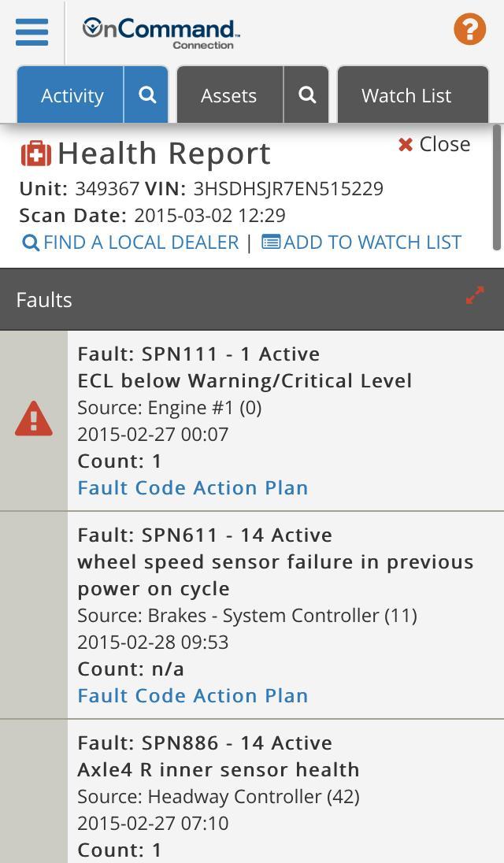504x863 pixels.
Task: Click the magnifier icon beside FIND A LOCAL DEALER
Action: pyautogui.click(x=31, y=243)
